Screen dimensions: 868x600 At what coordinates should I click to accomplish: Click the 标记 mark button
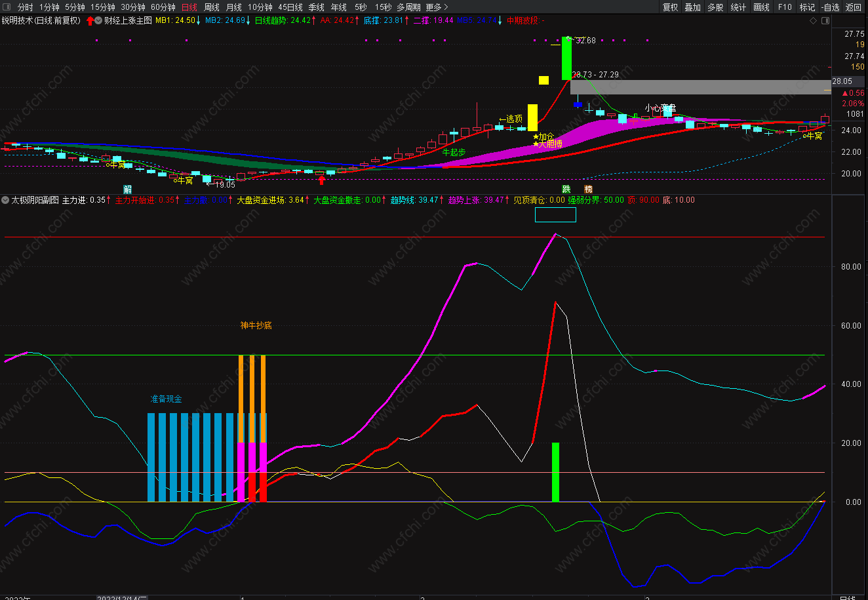[808, 7]
